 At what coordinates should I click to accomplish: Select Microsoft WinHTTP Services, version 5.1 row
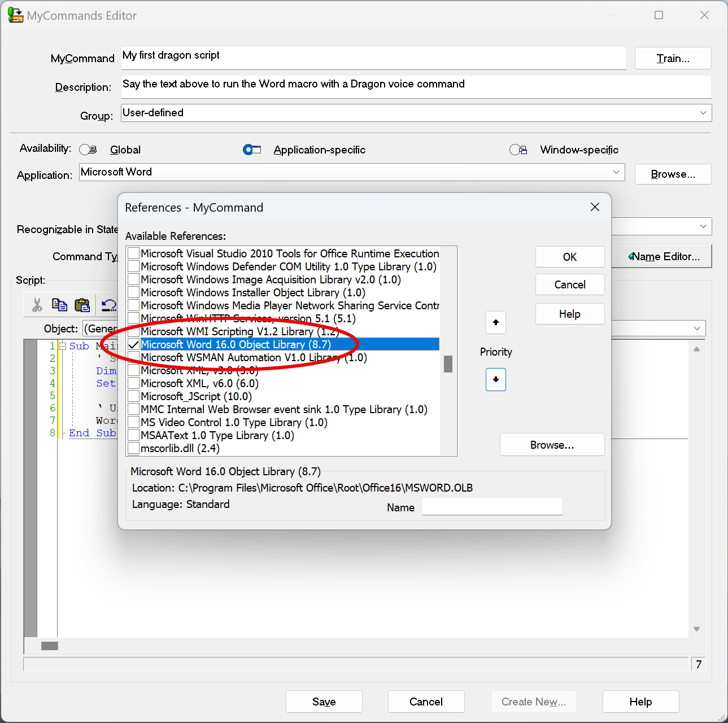coord(290,318)
